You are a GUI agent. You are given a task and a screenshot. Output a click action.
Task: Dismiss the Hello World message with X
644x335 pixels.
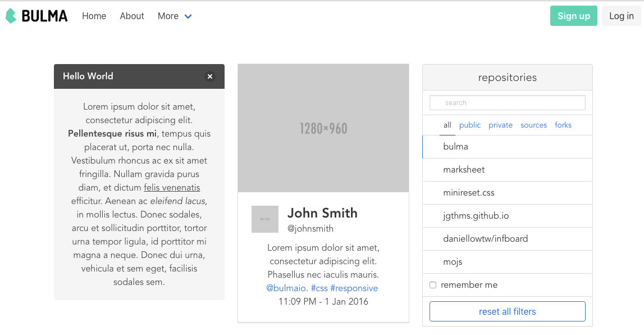click(210, 76)
